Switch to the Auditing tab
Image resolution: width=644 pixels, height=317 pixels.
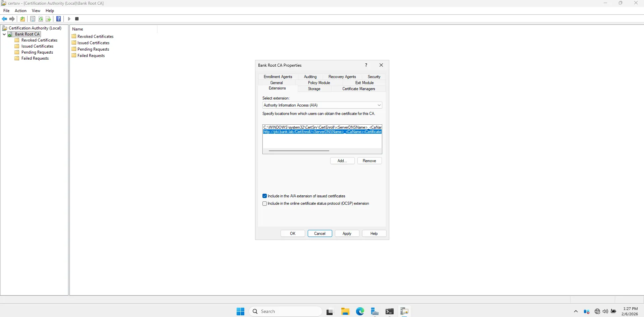pos(310,77)
